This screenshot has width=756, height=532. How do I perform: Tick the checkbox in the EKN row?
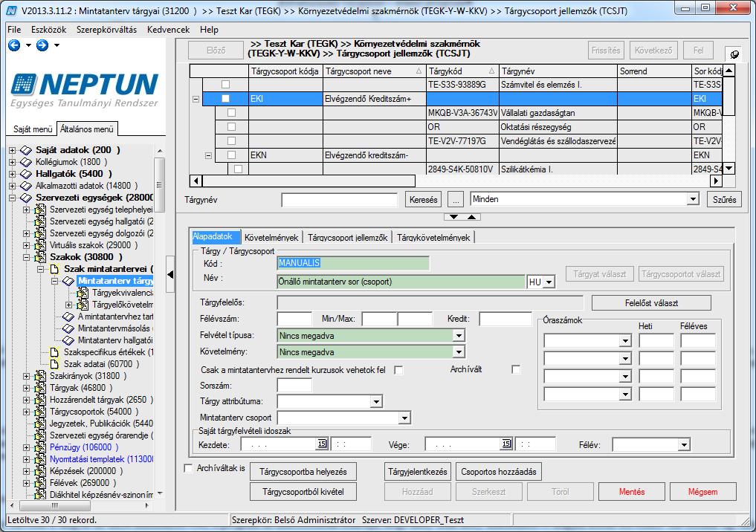pos(231,155)
